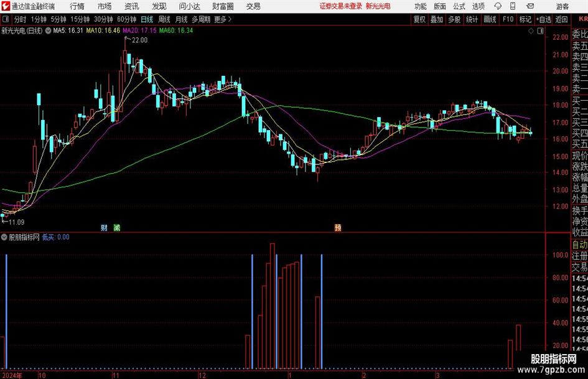Click the 财 marker on chart
588x379 pixels.
[104, 228]
